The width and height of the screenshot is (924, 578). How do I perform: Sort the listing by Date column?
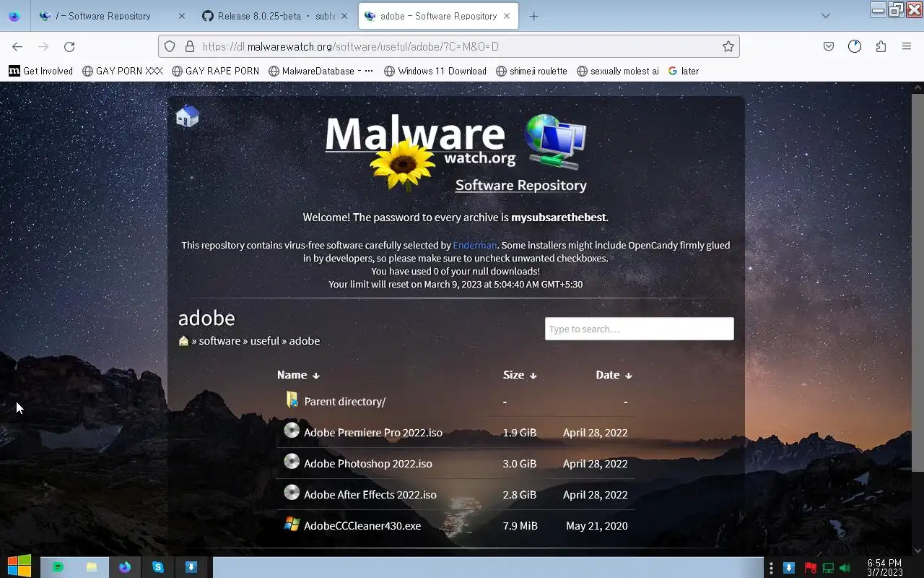[x=614, y=374]
